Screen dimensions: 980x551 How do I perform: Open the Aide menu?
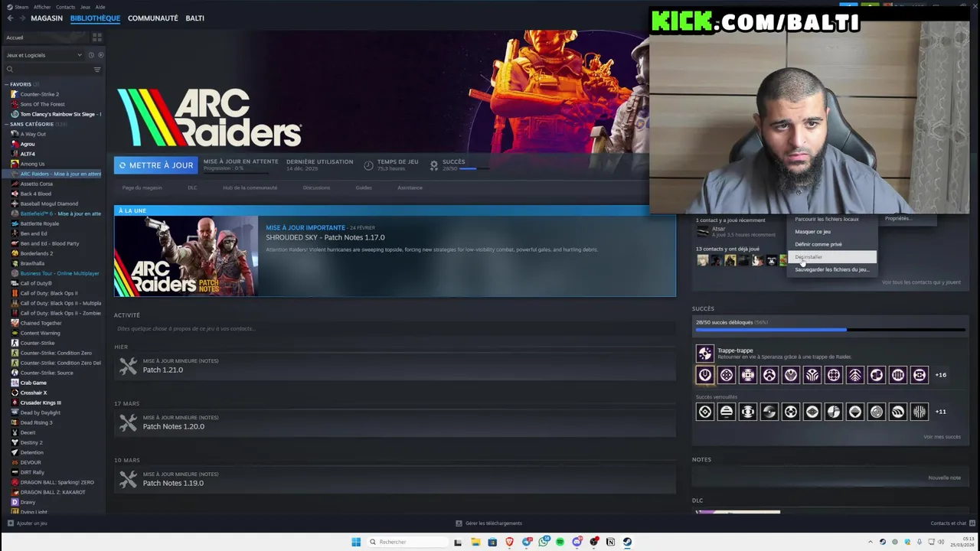pyautogui.click(x=100, y=7)
